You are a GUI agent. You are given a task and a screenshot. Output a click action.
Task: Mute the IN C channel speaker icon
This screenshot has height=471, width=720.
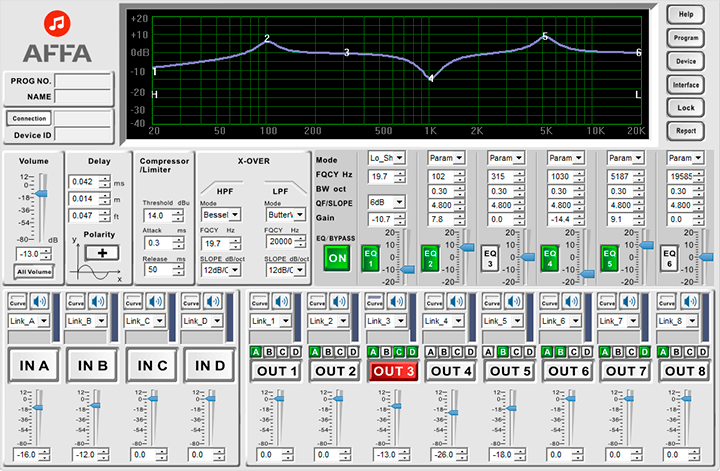[156, 302]
